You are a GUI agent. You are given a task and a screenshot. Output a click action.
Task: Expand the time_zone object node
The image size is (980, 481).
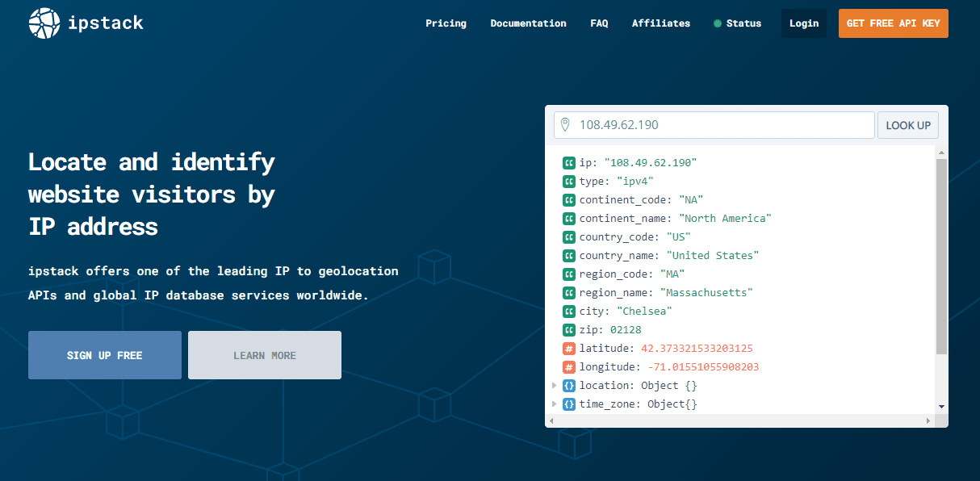point(554,404)
